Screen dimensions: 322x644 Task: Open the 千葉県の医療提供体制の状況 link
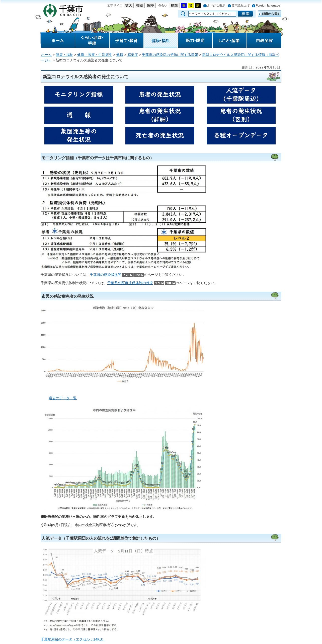tap(130, 283)
